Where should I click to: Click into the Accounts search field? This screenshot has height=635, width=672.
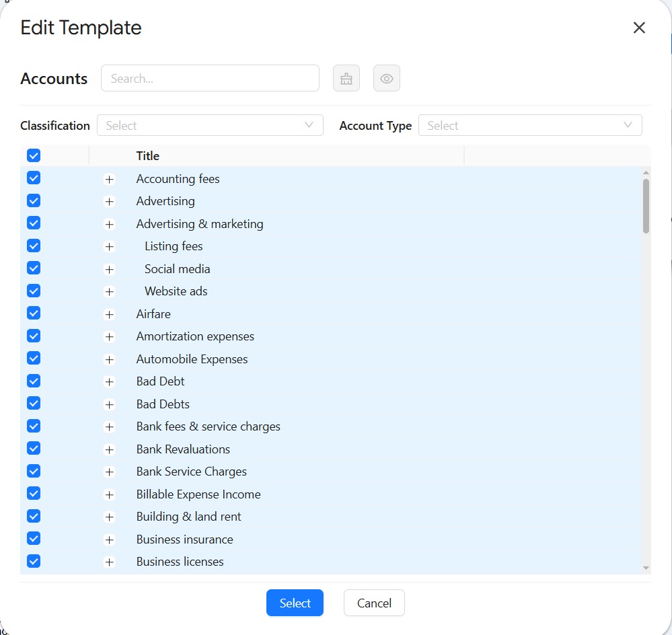pos(210,79)
